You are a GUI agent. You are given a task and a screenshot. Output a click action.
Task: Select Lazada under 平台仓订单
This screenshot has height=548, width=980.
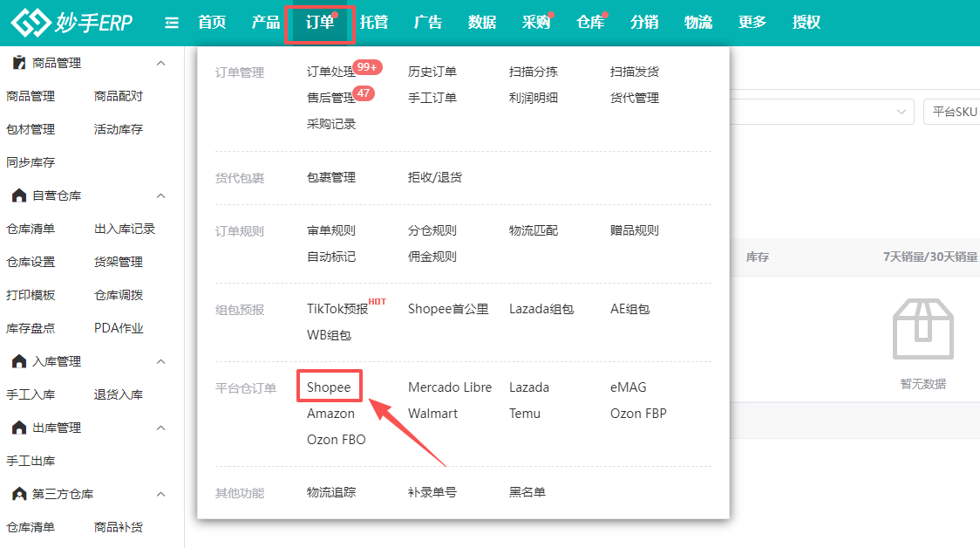click(528, 387)
